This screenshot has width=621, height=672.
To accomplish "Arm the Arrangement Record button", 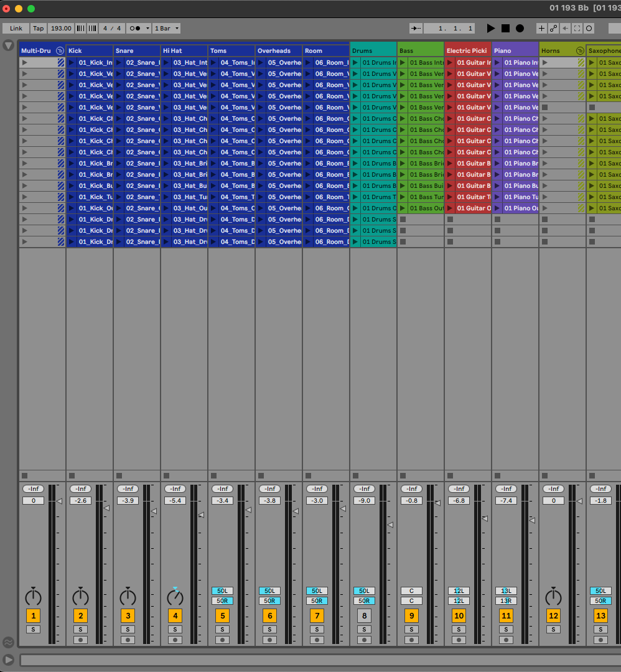I will pos(520,28).
